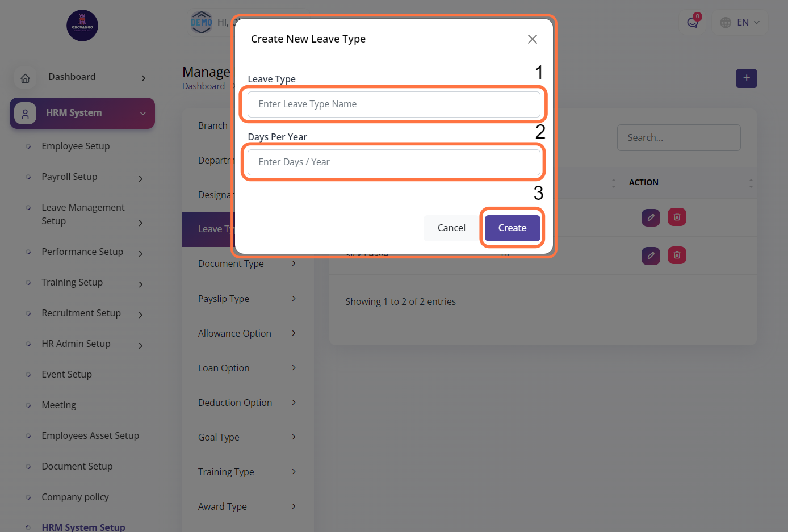Select the Loan Option tab

224,368
